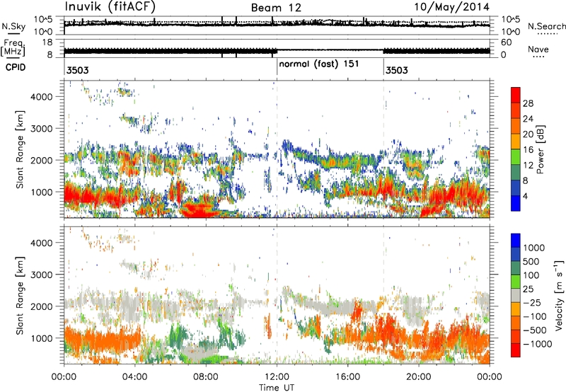Click the 'Velocity [m s-1]' colorbar label
This screenshot has height=392, width=566.
tap(559, 295)
